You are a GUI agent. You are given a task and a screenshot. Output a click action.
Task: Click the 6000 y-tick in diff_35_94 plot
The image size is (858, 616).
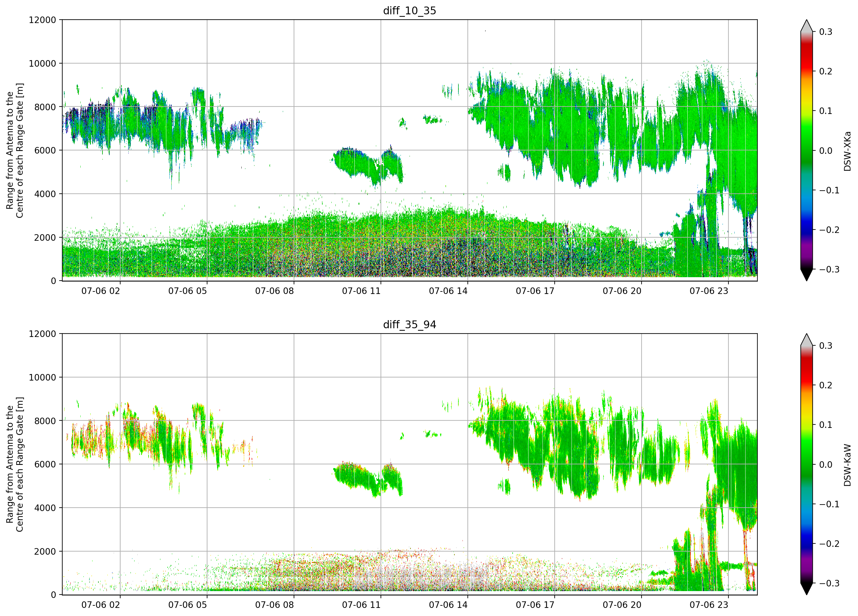(45, 464)
